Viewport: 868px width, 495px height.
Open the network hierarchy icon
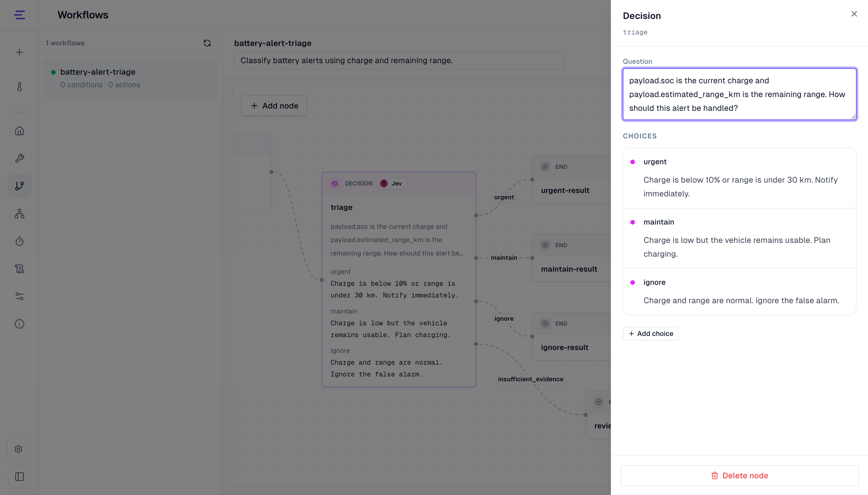point(19,214)
